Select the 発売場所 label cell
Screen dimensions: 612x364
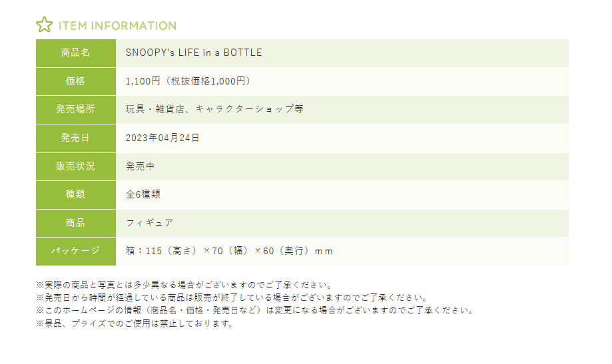tap(75, 109)
